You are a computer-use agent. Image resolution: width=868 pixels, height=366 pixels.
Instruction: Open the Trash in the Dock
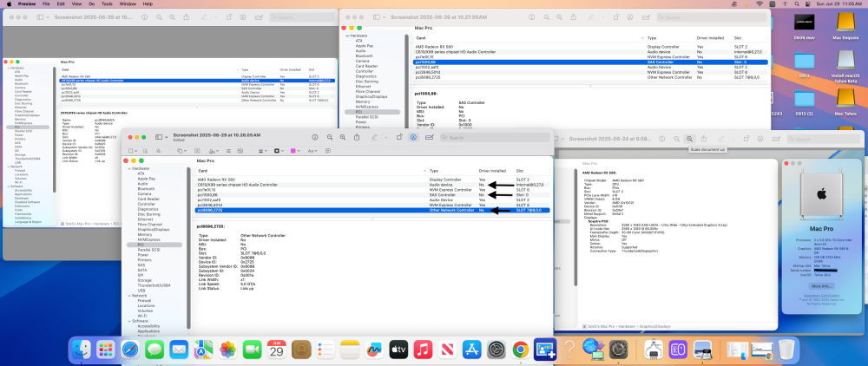click(x=786, y=350)
